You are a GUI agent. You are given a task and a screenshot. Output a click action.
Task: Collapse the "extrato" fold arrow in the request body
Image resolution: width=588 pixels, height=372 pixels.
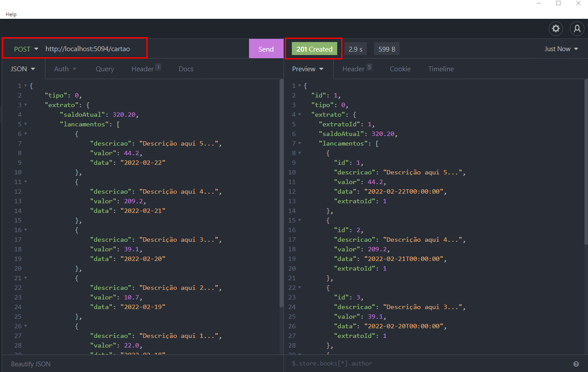pyautogui.click(x=26, y=105)
